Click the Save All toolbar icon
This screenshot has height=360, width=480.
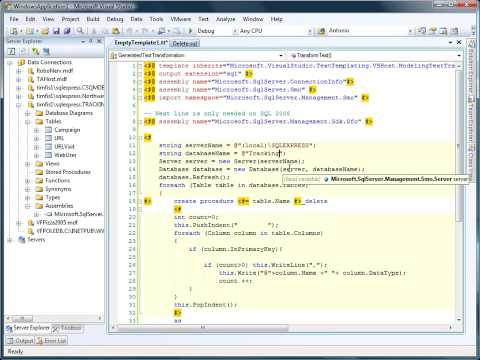[x=67, y=31]
